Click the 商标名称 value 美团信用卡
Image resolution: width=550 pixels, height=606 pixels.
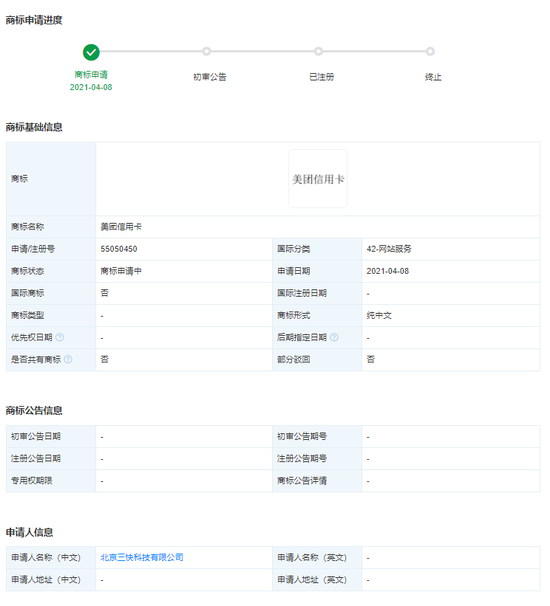click(121, 227)
